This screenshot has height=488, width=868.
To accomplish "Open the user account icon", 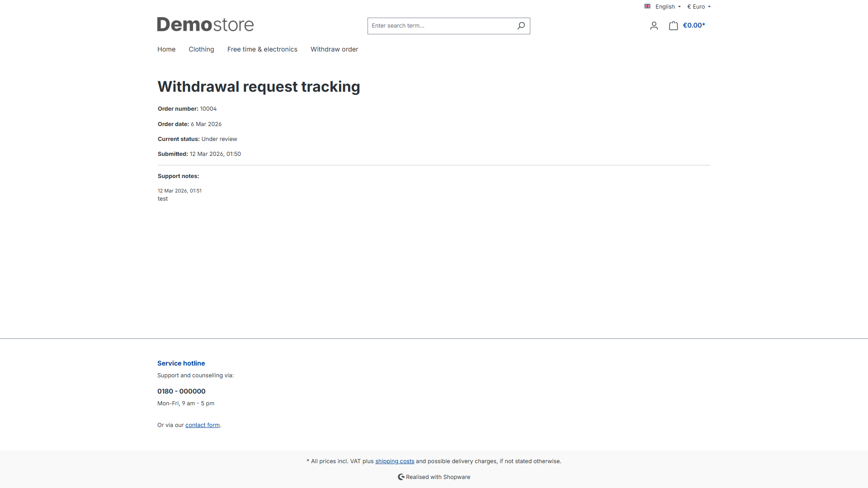I will pyautogui.click(x=654, y=26).
